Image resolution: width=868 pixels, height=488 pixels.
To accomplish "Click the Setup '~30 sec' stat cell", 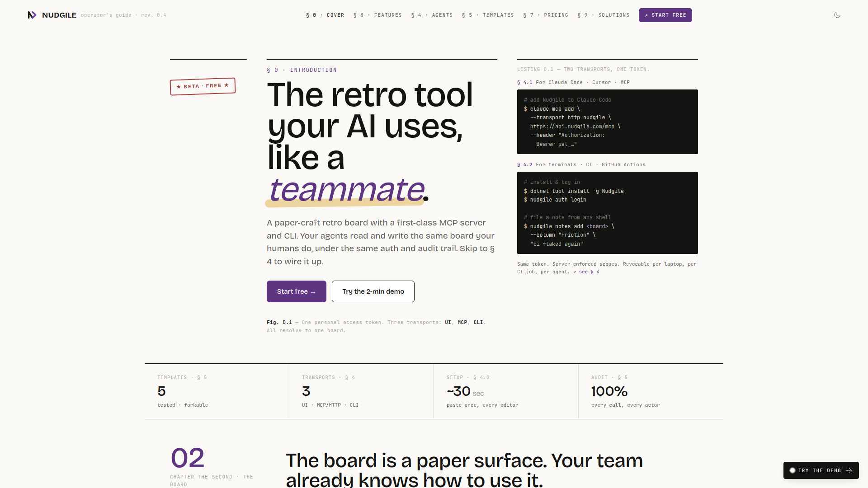I will coord(506,391).
